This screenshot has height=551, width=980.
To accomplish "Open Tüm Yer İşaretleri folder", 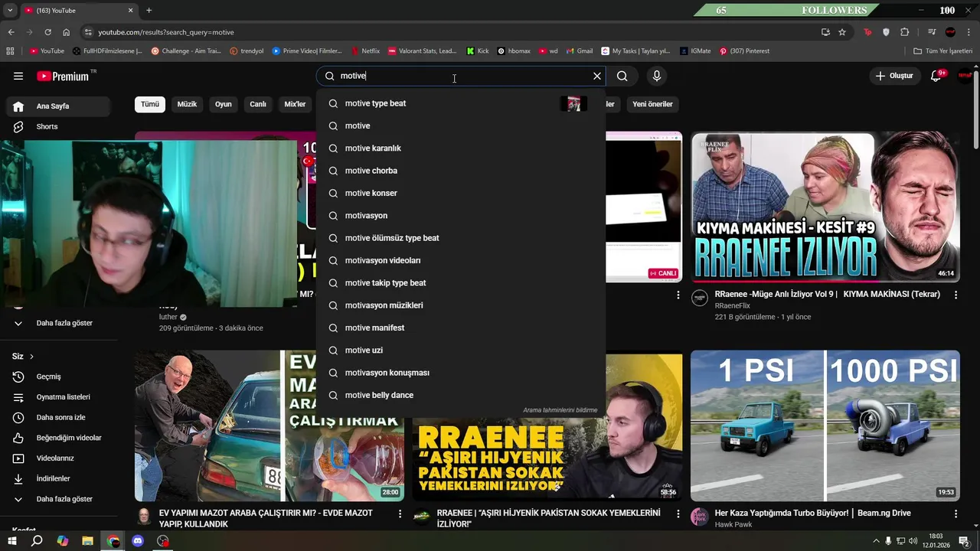I will (x=943, y=51).
